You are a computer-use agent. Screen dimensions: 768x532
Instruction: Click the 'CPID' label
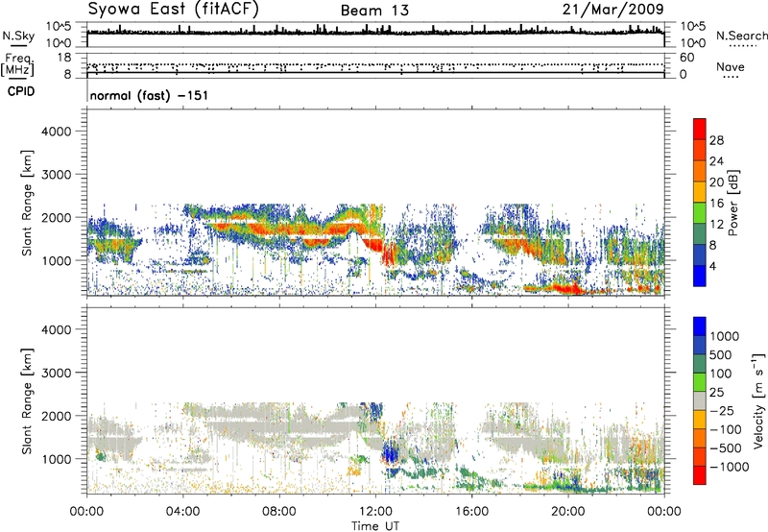tap(21, 91)
